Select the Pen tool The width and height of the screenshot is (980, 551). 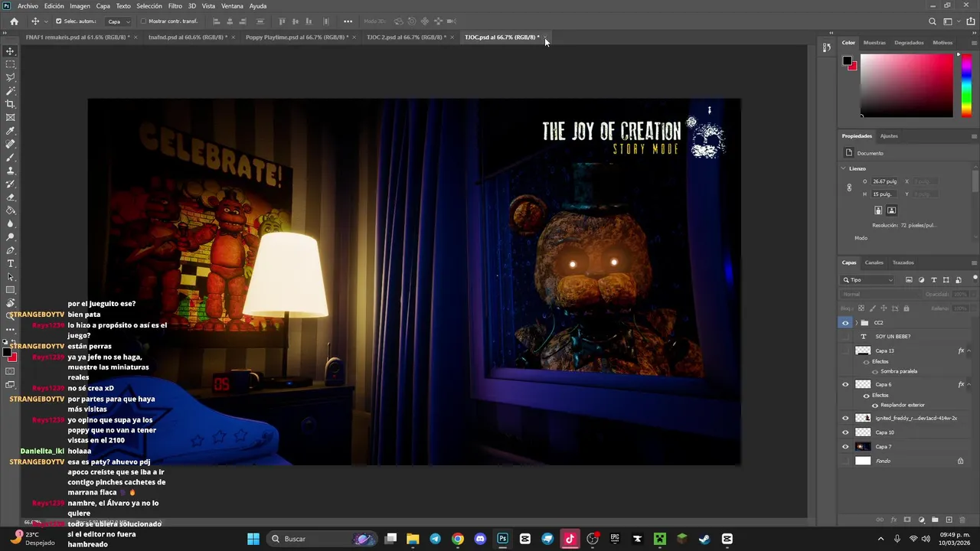pyautogui.click(x=10, y=250)
